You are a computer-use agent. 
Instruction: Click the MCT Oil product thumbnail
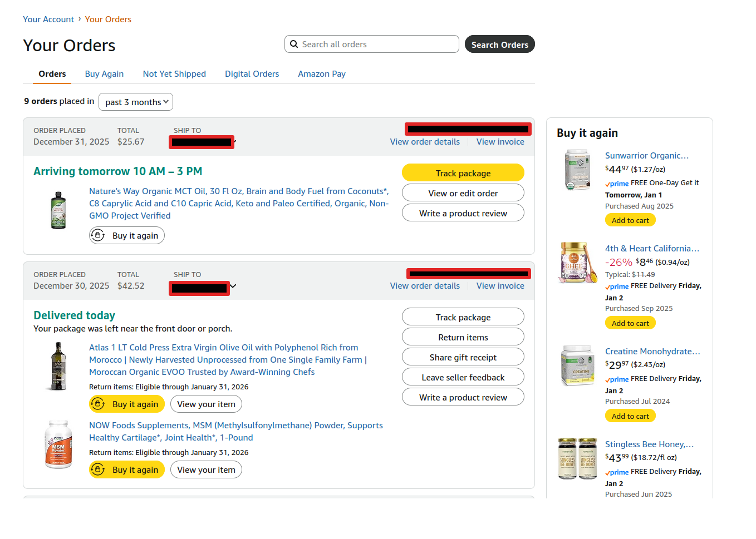pos(58,211)
